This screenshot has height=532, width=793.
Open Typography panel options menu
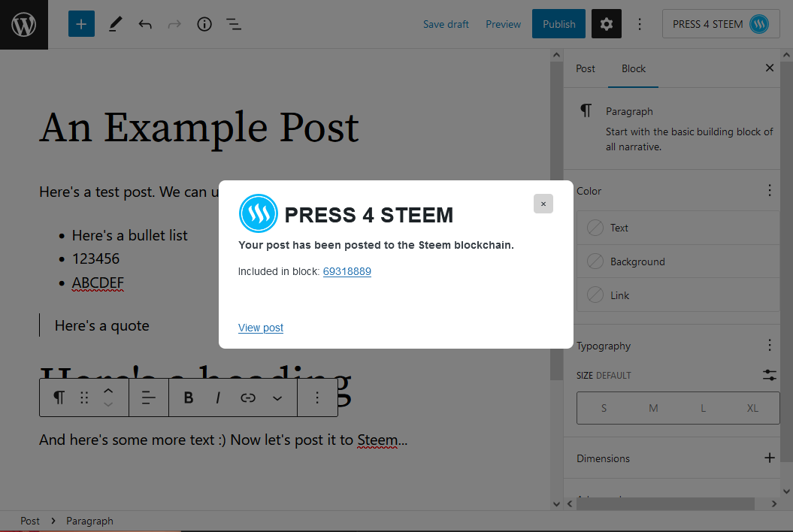(x=769, y=346)
